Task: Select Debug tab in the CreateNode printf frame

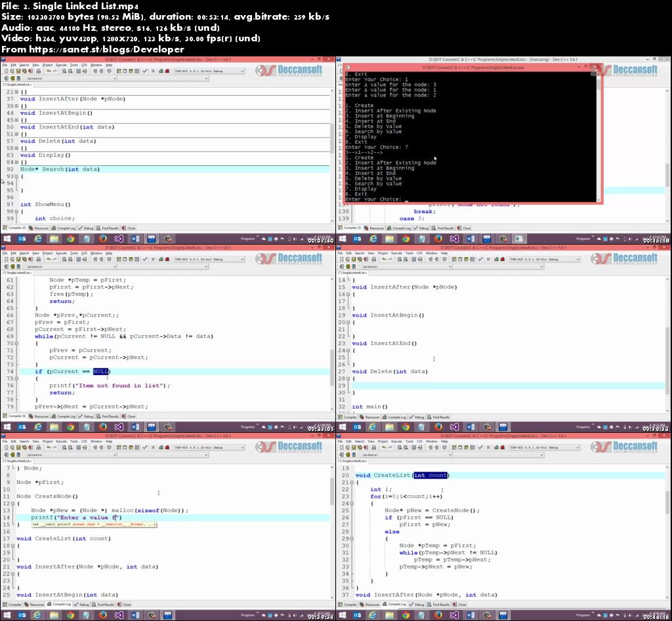Action: click(81, 605)
